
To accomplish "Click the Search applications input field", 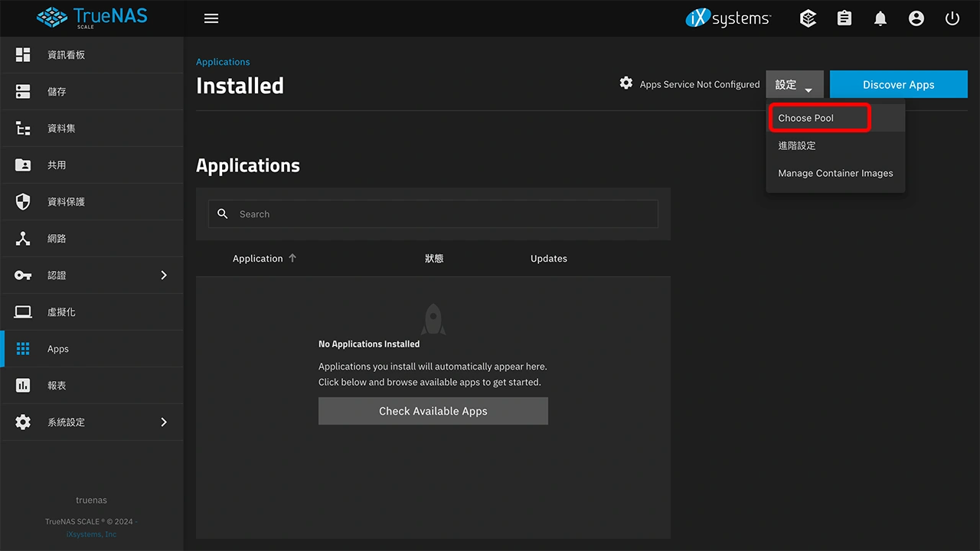I will coord(444,214).
